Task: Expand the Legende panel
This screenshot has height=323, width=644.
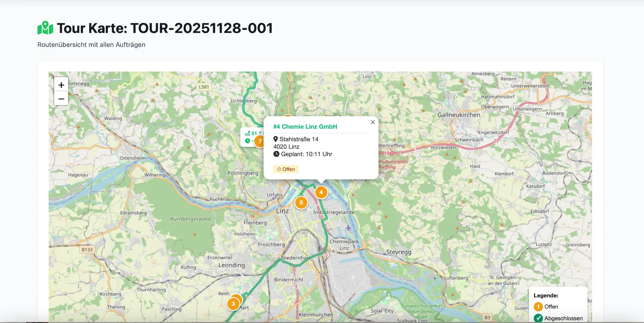Action: coord(546,295)
